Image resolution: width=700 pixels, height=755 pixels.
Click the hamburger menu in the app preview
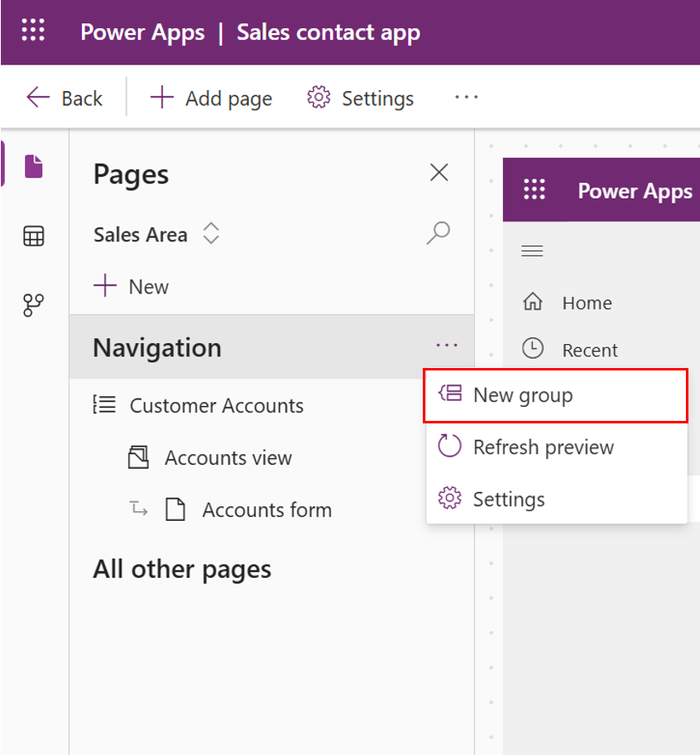532,251
